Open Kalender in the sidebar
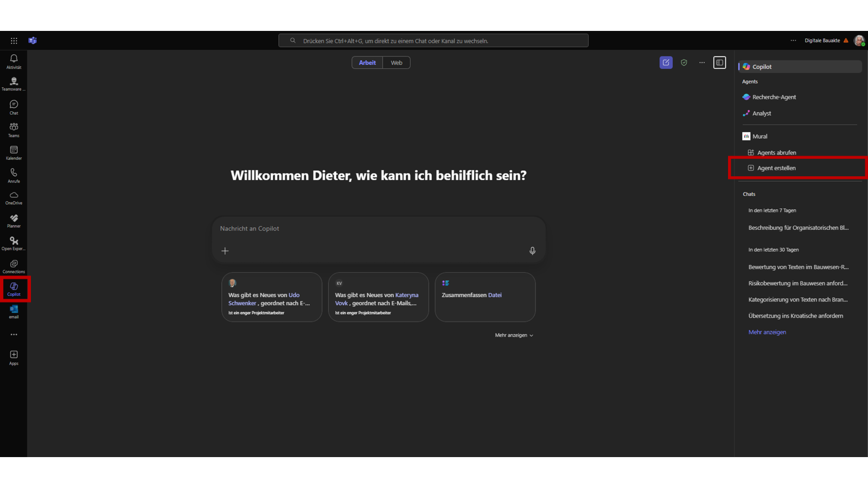Image resolution: width=868 pixels, height=488 pixels. click(x=14, y=152)
